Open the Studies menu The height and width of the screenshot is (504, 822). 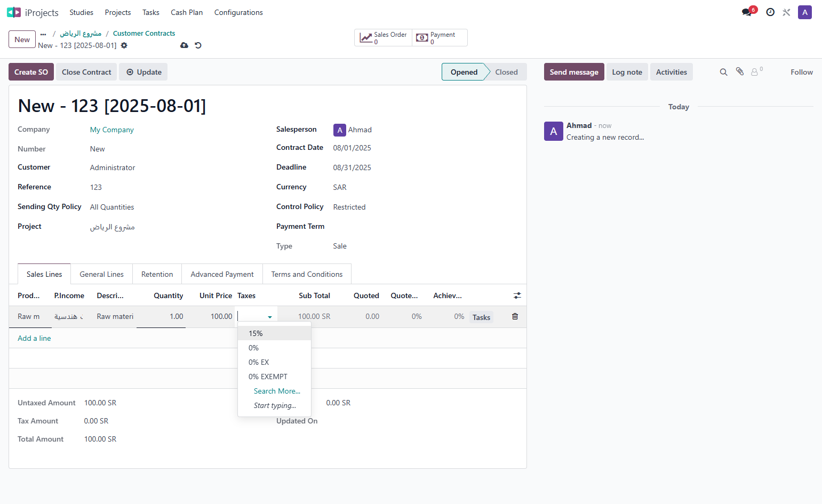(81, 12)
